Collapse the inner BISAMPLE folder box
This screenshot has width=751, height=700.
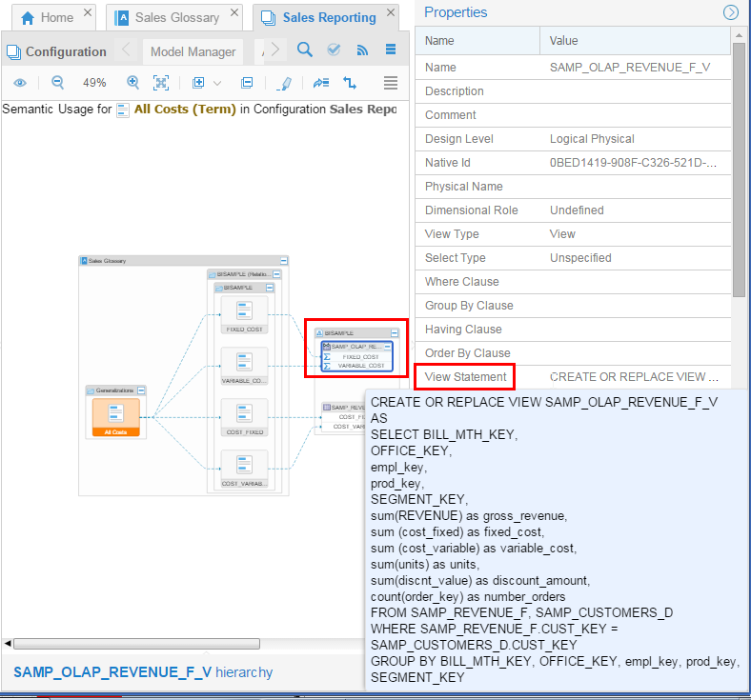click(270, 288)
